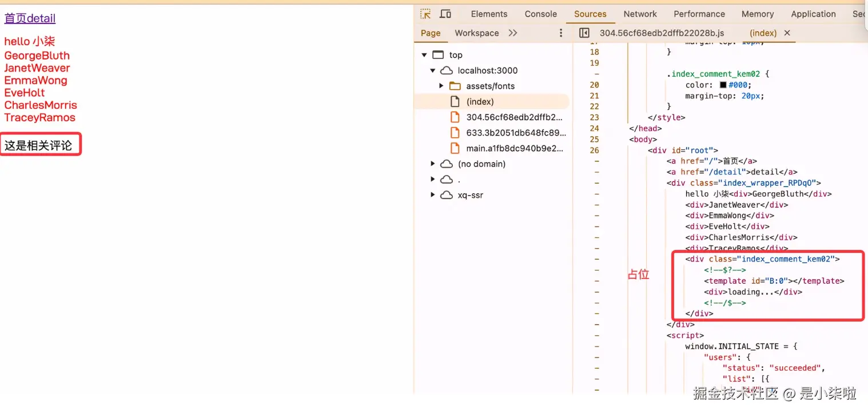Click the (no domain) cloud icon

pos(446,164)
